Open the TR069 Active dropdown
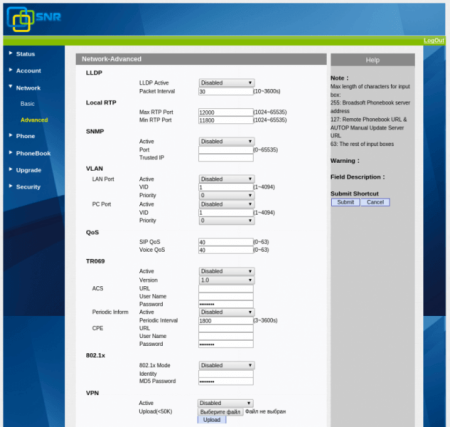Screen dimensions: 450x427 pos(227,271)
